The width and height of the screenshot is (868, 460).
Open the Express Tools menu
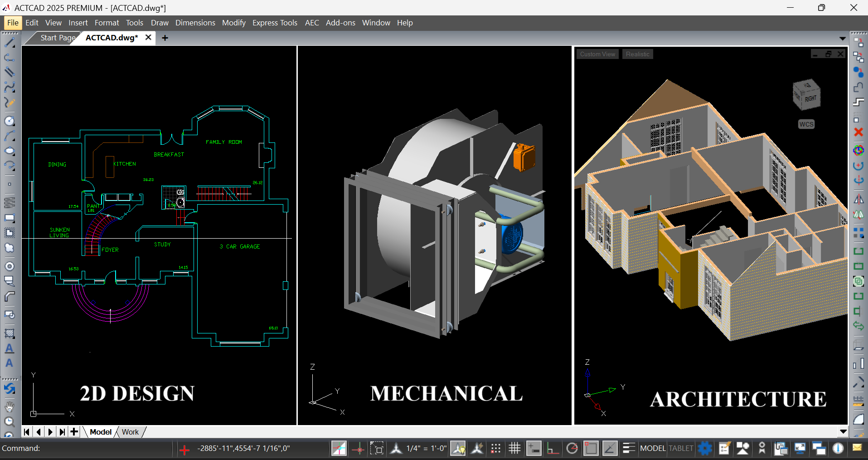tap(275, 23)
